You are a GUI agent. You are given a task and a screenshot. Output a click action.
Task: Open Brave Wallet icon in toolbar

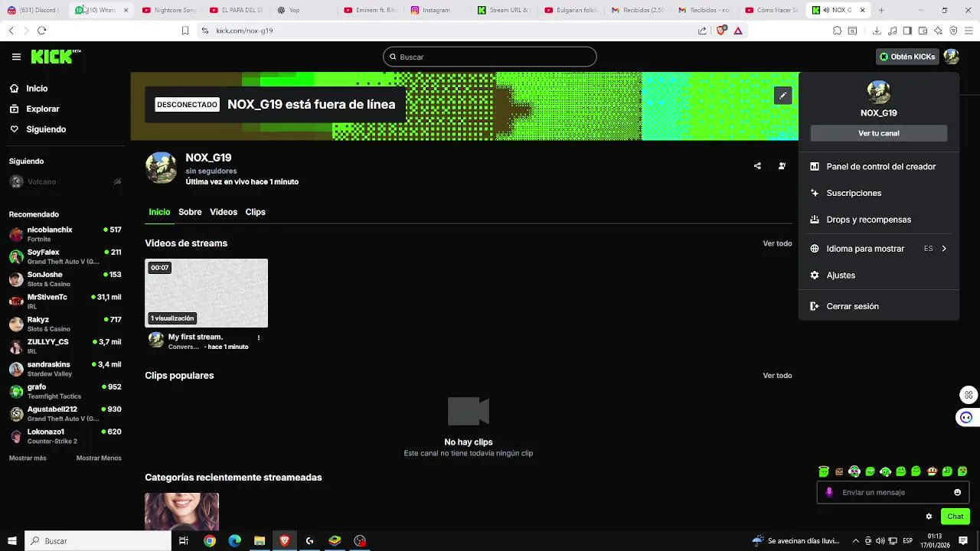[923, 31]
